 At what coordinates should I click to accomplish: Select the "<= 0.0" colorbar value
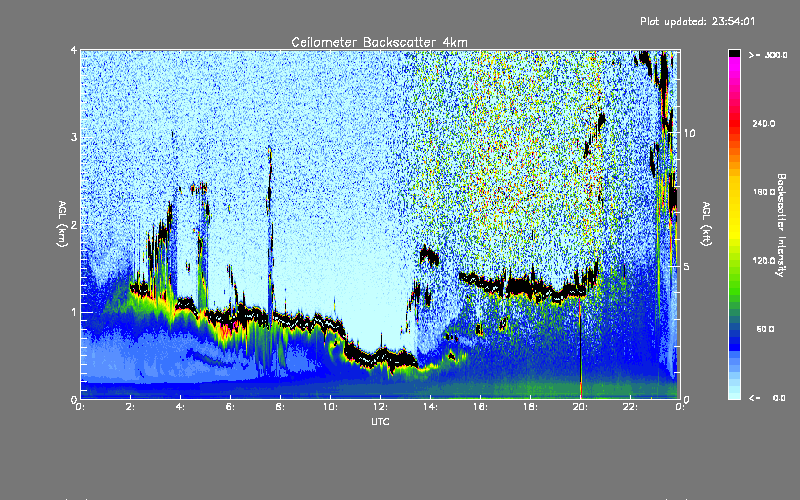pyautogui.click(x=768, y=398)
